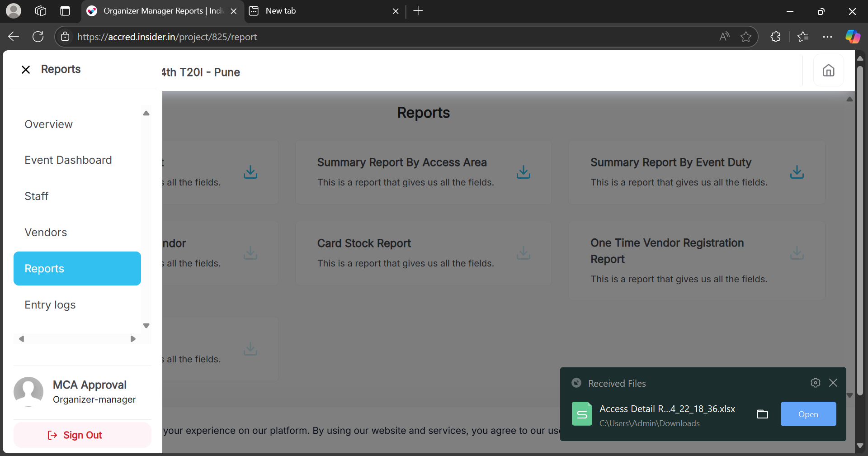Open Received Files settings gear
Image resolution: width=868 pixels, height=456 pixels.
coord(815,383)
